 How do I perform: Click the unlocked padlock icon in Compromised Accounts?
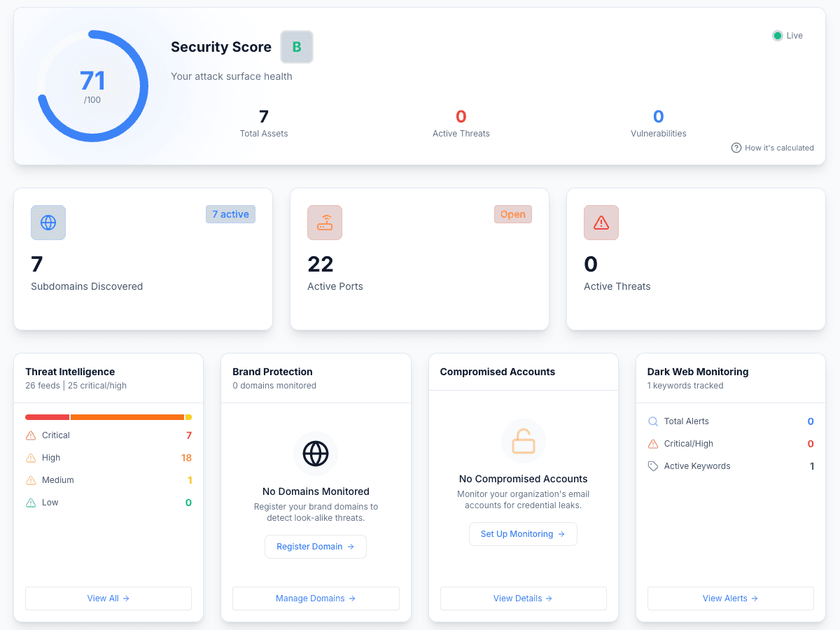[x=523, y=441]
